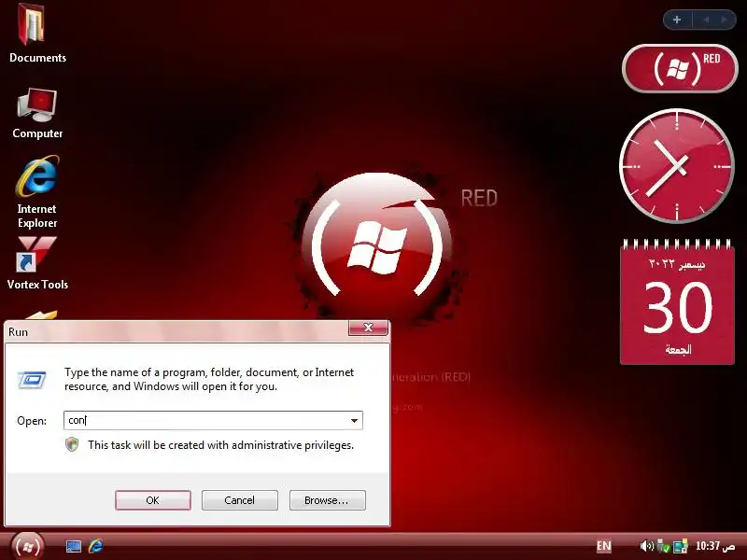Click Browse... to find a program
This screenshot has height=560, width=747.
click(x=328, y=500)
